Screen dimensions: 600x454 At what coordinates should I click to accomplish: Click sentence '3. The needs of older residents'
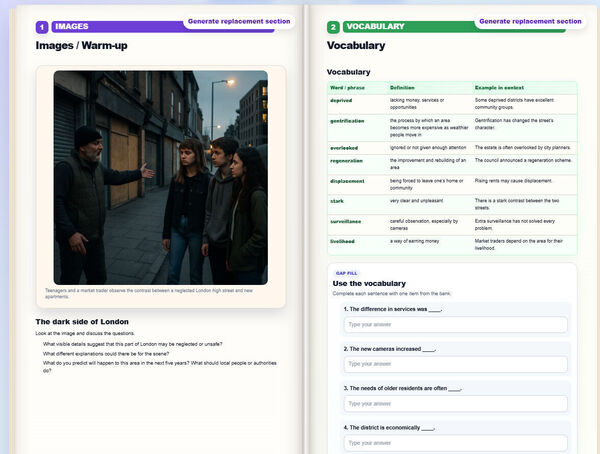(403, 388)
